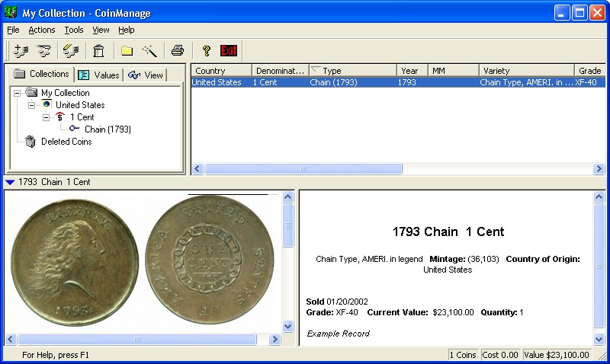Open the File menu
Screen dimensions: 610x364
click(x=13, y=30)
